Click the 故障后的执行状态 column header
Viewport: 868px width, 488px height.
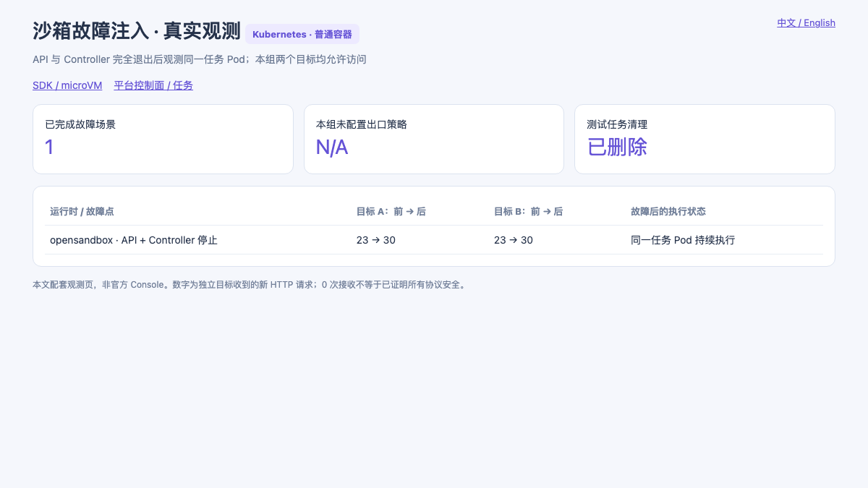click(x=668, y=212)
